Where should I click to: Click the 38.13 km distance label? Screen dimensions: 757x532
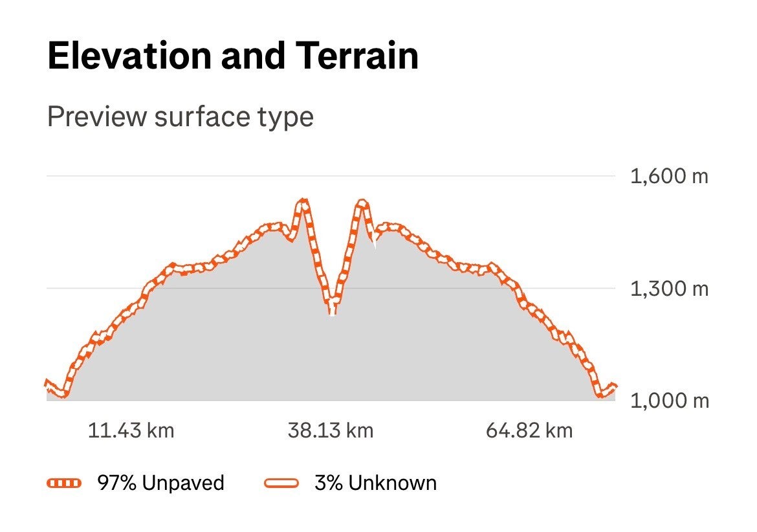(331, 430)
